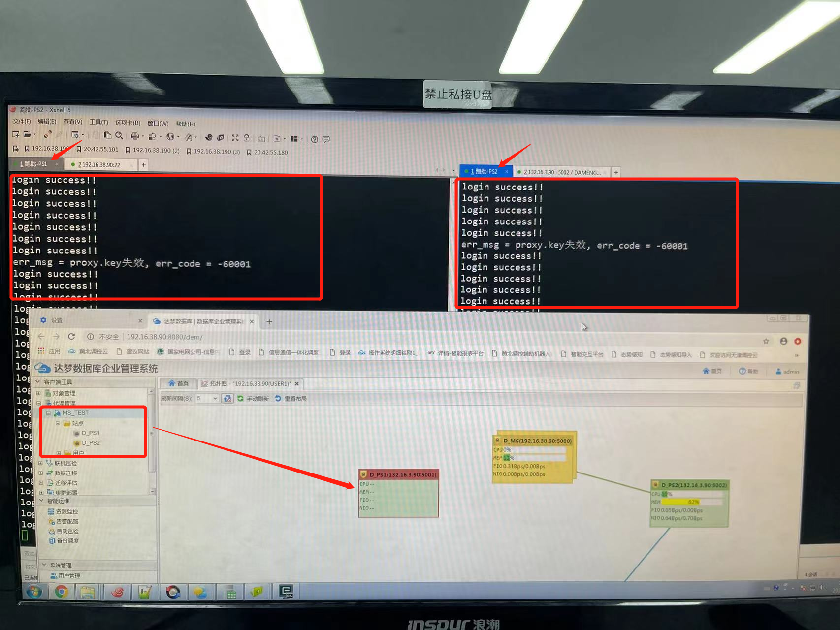Open 备份调度 under 智能运维

point(64,541)
